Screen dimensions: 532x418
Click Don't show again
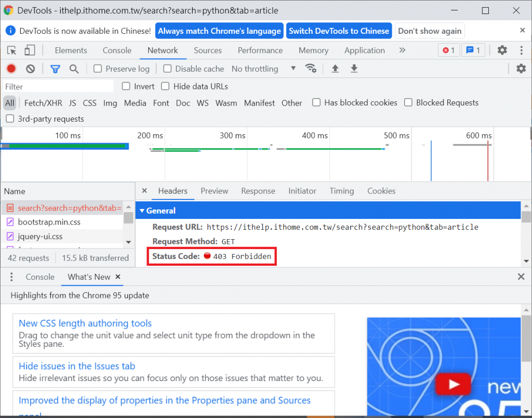pyautogui.click(x=430, y=31)
